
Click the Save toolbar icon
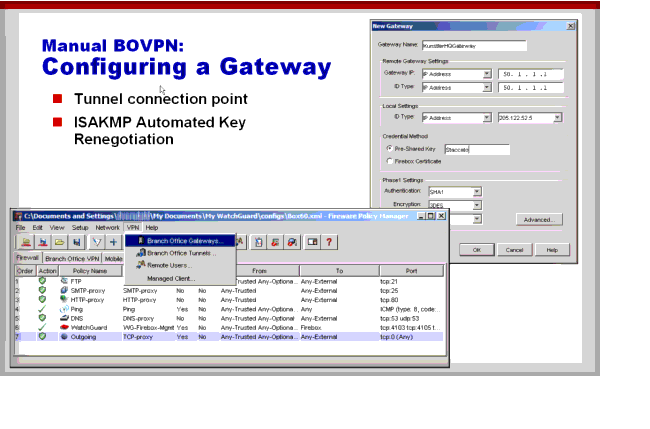click(x=77, y=242)
